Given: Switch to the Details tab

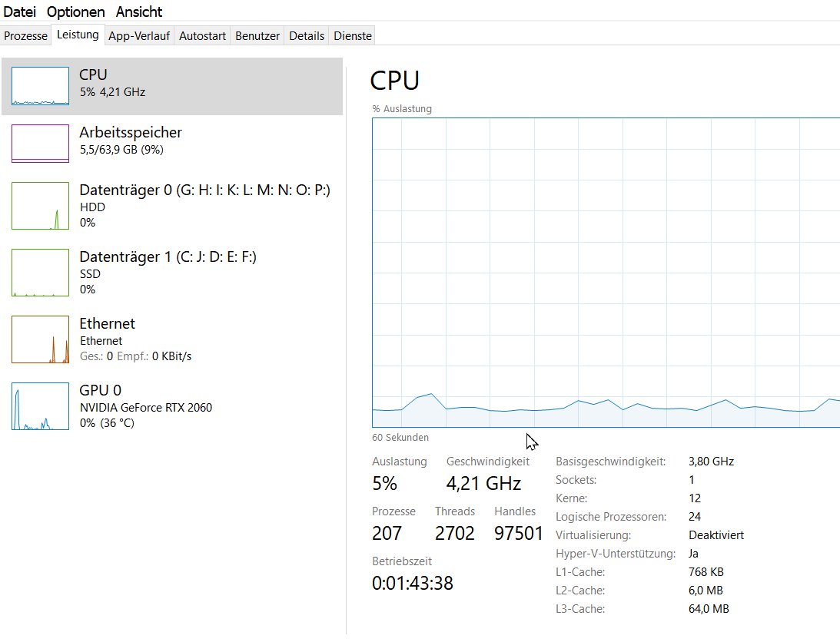Looking at the screenshot, I should [307, 36].
